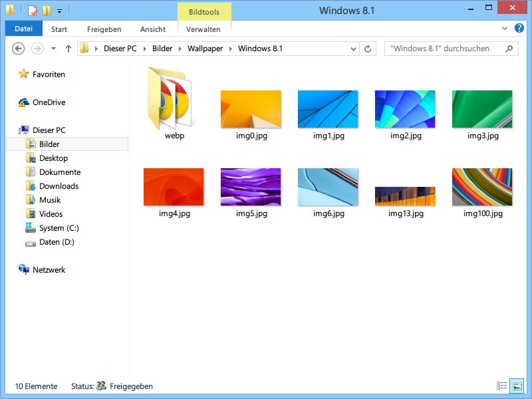Viewport: 532px width, 399px height.
Task: Open the Quick Access Toolbar customize dropdown
Action: 59,11
